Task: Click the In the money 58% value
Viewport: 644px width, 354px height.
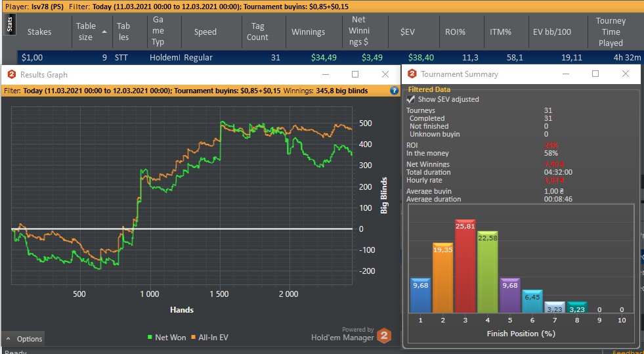Action: tap(551, 153)
